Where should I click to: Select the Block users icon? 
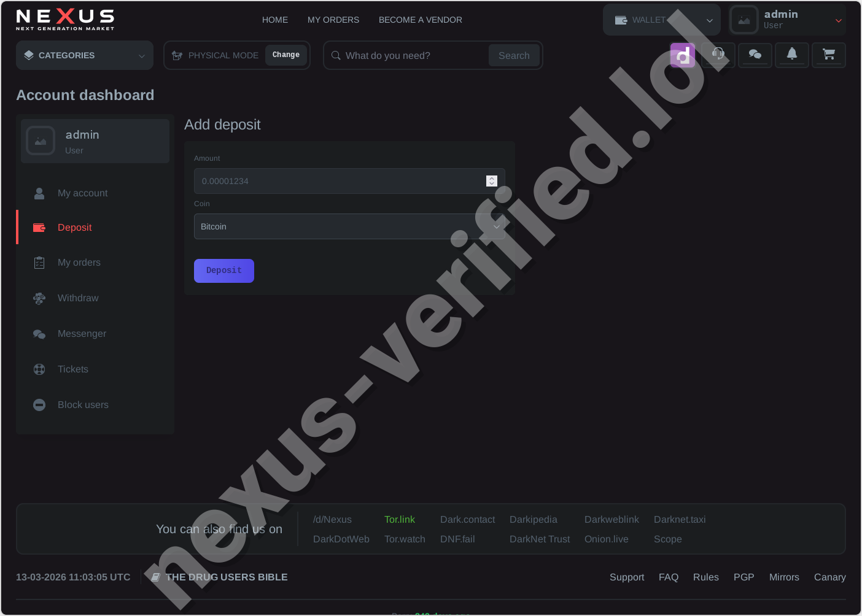click(39, 404)
